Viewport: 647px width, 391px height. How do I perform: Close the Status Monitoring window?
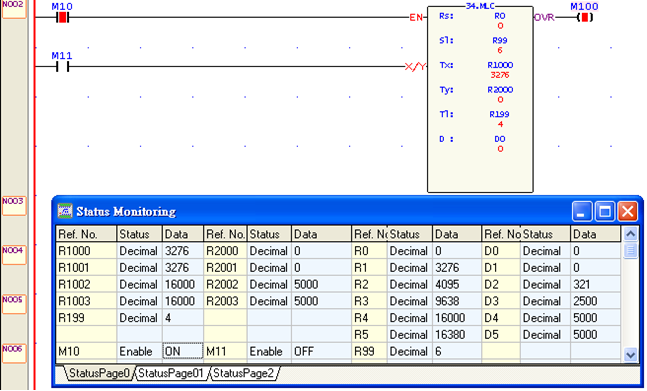(627, 212)
